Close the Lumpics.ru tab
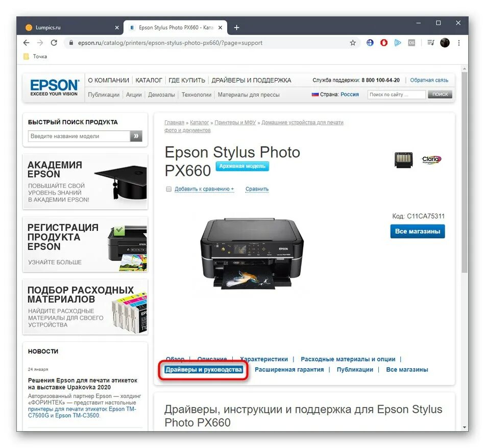 (x=116, y=28)
